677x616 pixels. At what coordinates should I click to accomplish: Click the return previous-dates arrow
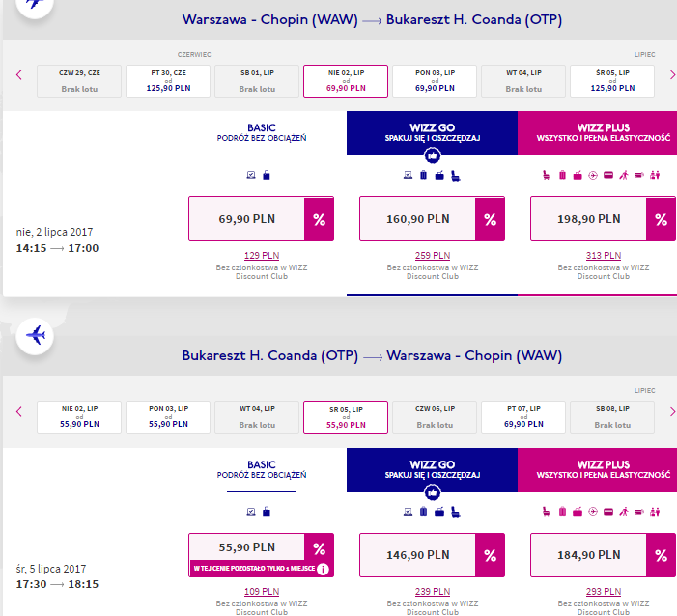tap(19, 411)
